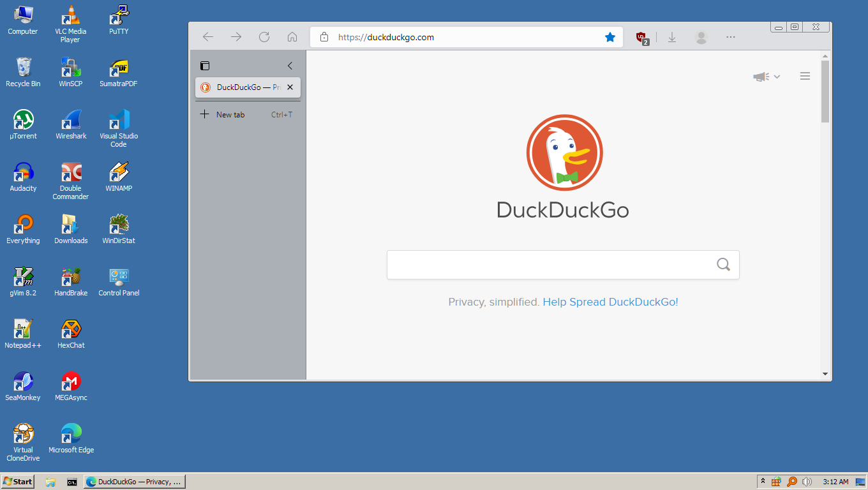Viewport: 868px width, 490px height.
Task: Collapse the vertical tabs pane
Action: click(290, 66)
